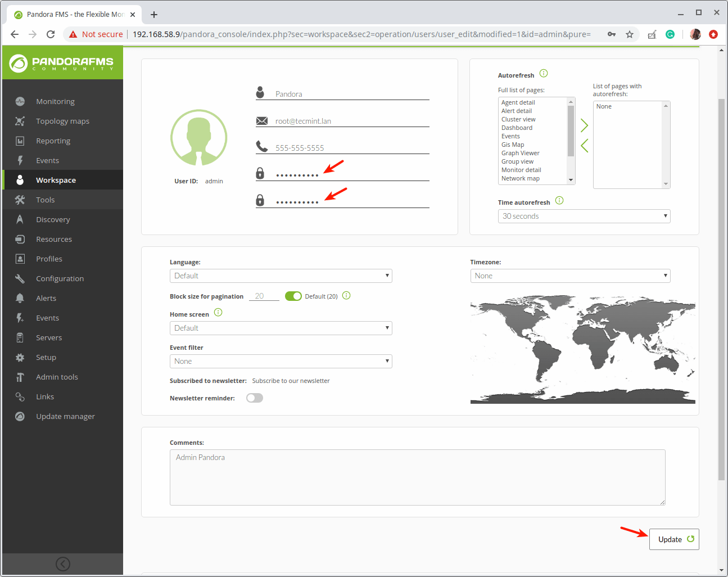Click Subscribe to our newsletter link

[291, 381]
